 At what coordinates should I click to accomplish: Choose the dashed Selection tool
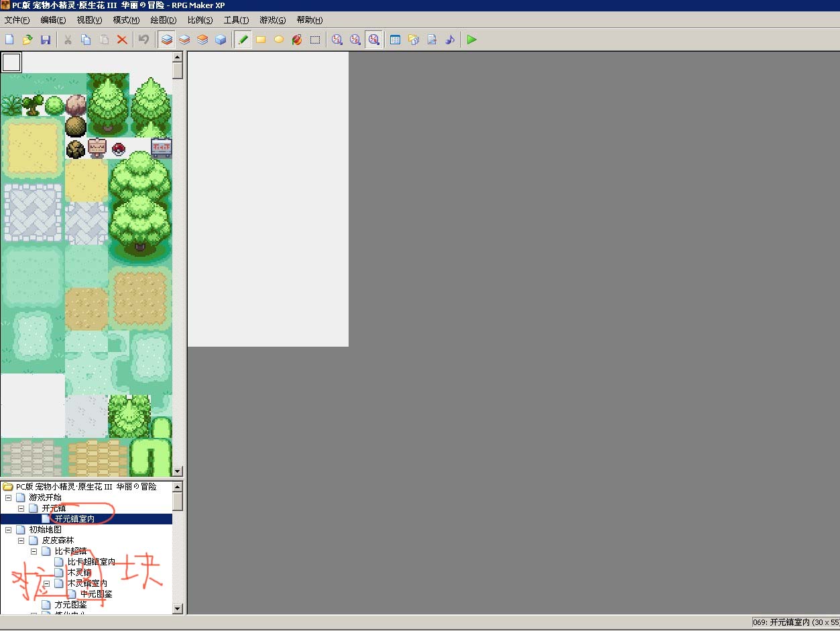(x=315, y=40)
